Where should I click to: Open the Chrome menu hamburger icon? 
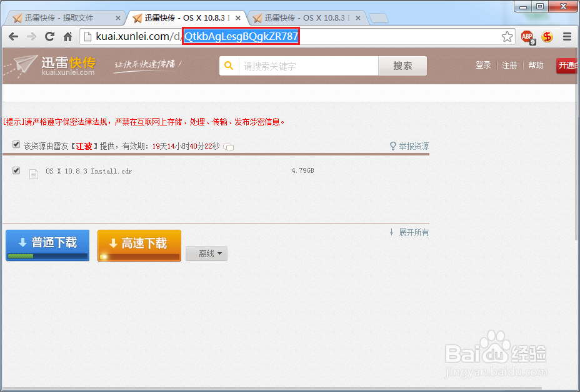pos(567,37)
